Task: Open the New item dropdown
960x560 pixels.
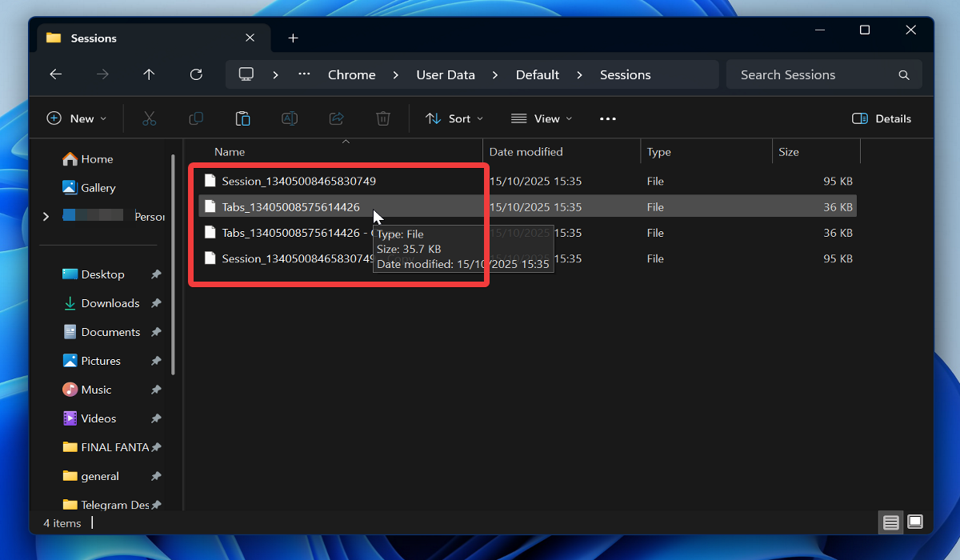Action: click(77, 118)
